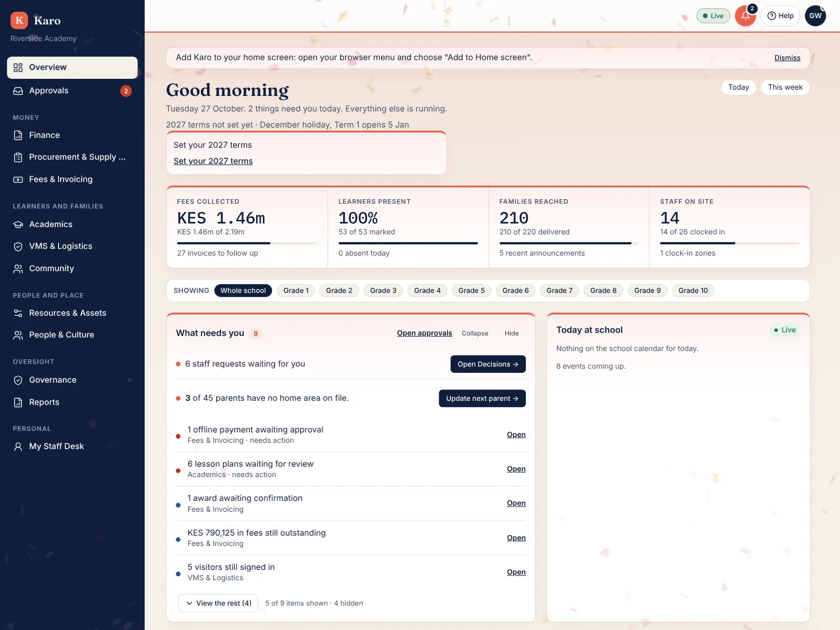The height and width of the screenshot is (630, 840).
Task: Click the Staff On Site progress bar
Action: coord(730,243)
